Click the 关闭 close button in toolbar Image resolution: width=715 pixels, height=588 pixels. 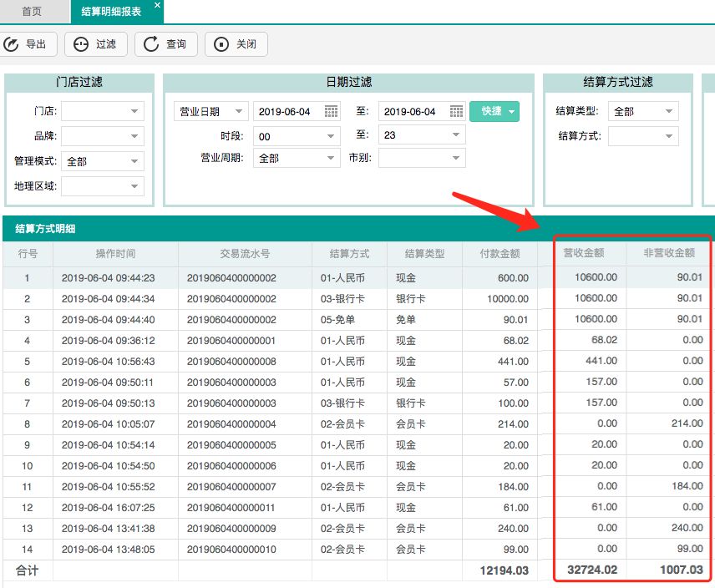pos(236,44)
